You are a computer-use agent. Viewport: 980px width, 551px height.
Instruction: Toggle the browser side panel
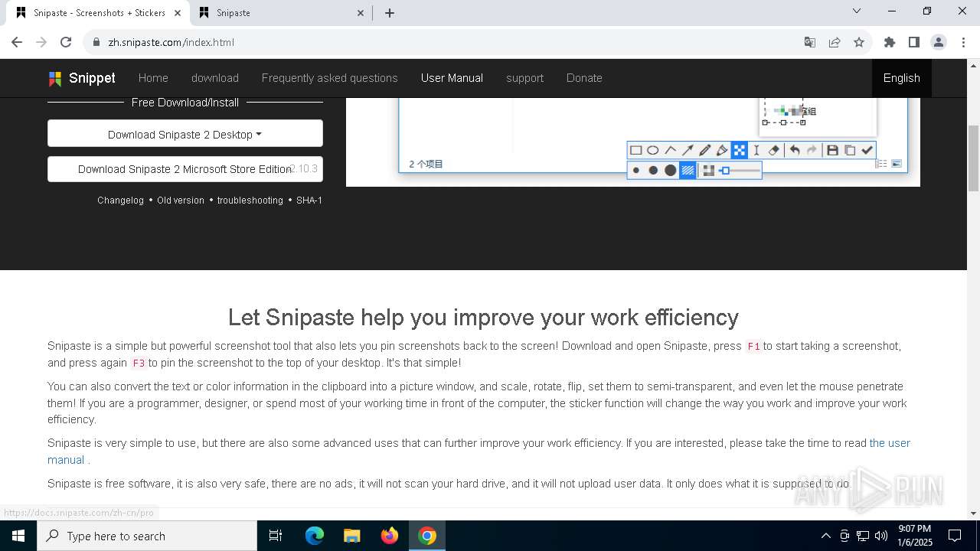coord(914,42)
